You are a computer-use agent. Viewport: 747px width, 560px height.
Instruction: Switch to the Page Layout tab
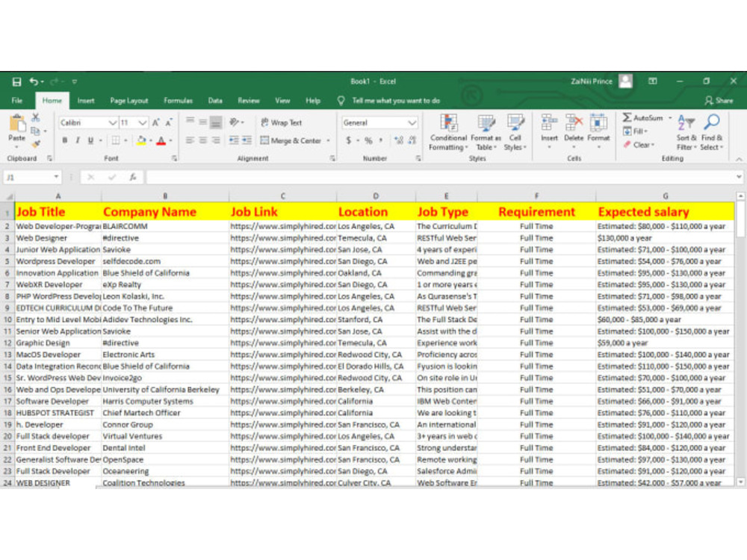pos(129,101)
